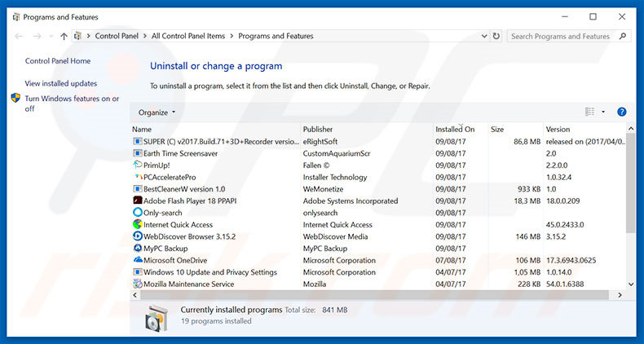Select All Control Panel Items breadcrumb
Viewport: 644px width, 344px height.
[187, 36]
